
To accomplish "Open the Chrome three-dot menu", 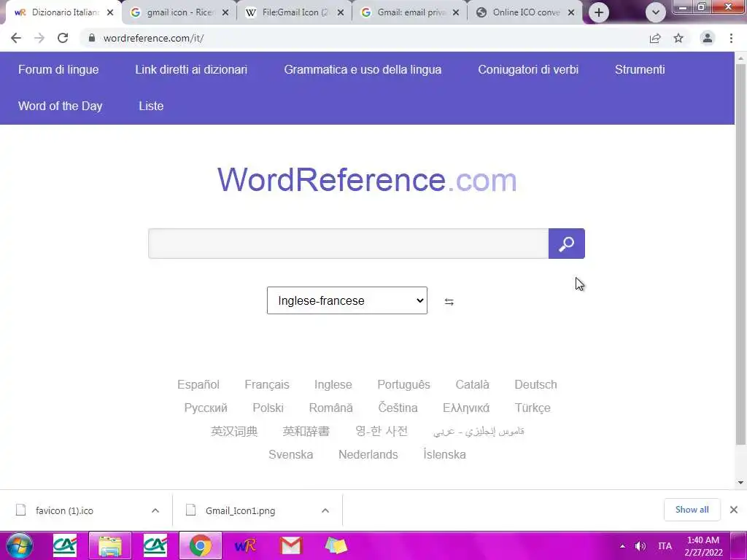I will (731, 38).
